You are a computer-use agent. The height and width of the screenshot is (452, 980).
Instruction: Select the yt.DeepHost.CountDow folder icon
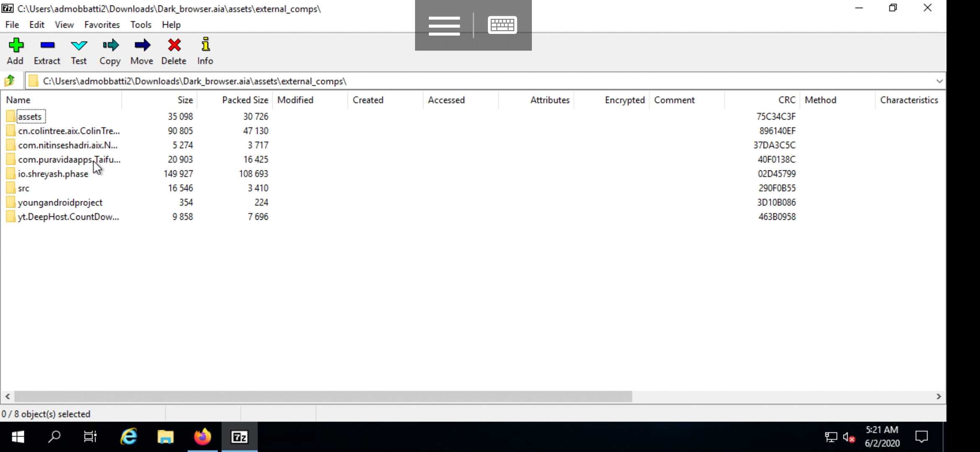click(x=10, y=216)
